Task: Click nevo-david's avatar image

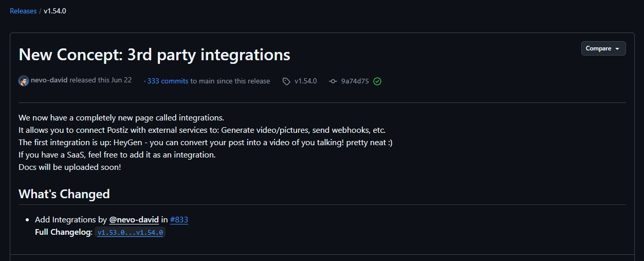Action: [24, 81]
